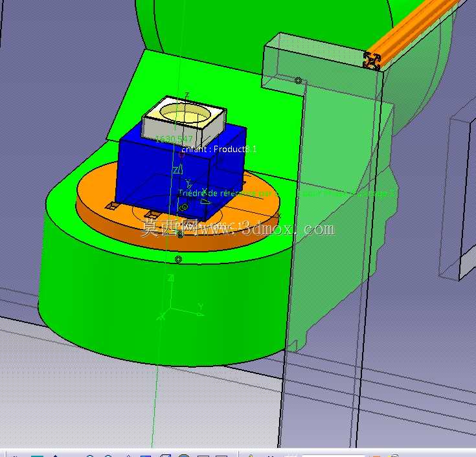The image size is (476, 457).
Task: Click the constraint symbol on the transparent bracket
Action: click(x=299, y=80)
